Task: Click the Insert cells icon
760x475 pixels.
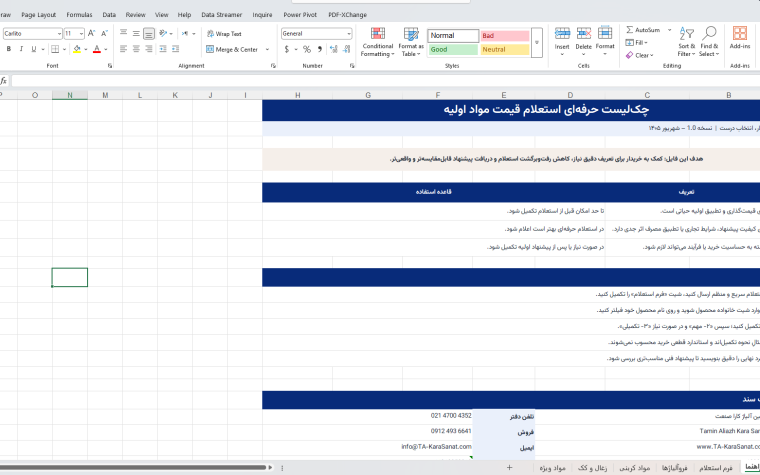Action: 562,33
